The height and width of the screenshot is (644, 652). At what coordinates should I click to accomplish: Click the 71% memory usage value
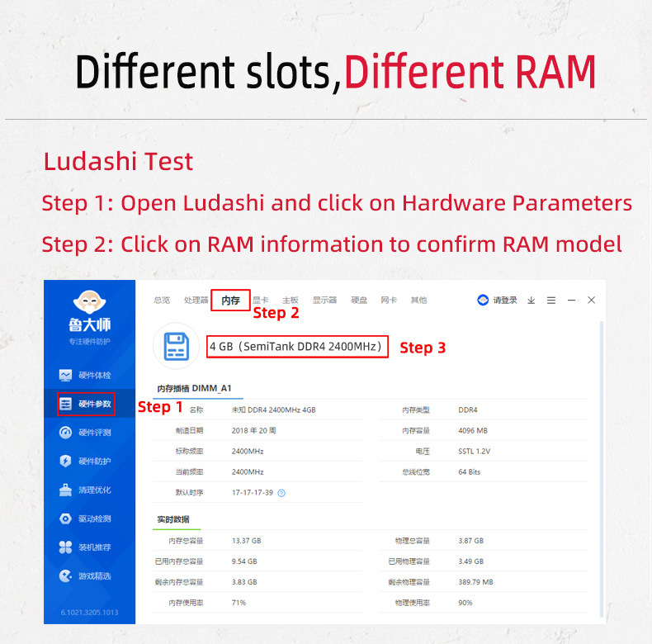point(239,603)
